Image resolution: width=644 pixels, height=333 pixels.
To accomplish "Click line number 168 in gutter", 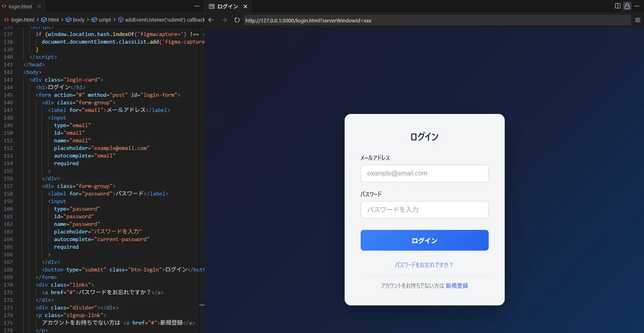I will coord(8,270).
